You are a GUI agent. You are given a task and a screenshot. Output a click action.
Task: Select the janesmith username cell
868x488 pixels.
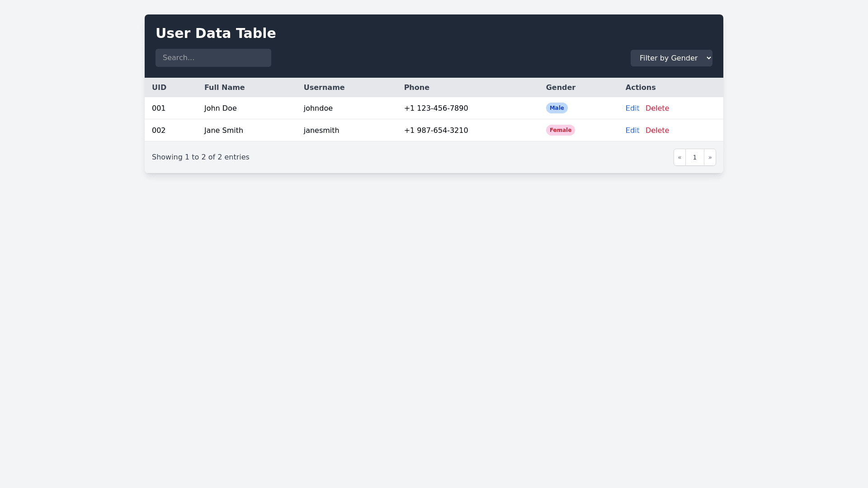[x=321, y=131]
